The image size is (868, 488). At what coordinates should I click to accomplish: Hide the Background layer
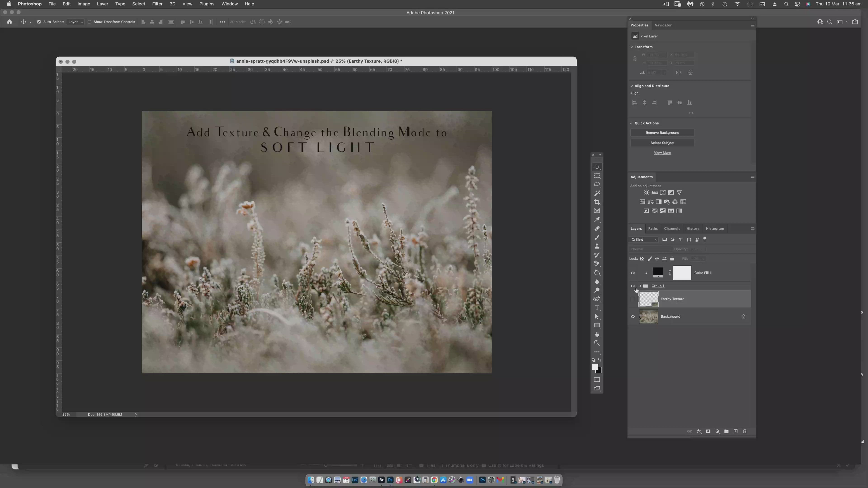pos(632,317)
